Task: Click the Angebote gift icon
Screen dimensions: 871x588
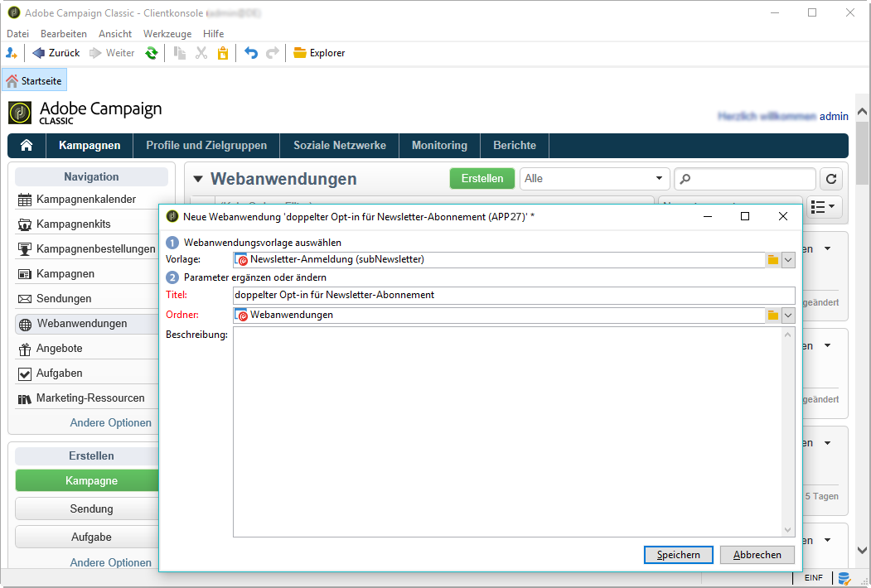Action: (x=24, y=349)
